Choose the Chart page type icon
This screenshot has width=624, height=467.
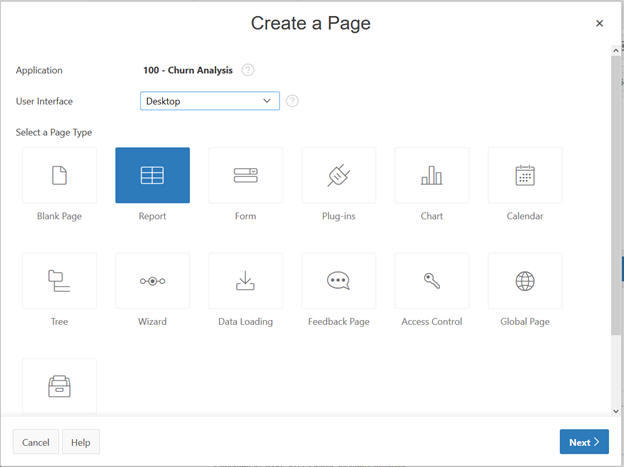432,175
